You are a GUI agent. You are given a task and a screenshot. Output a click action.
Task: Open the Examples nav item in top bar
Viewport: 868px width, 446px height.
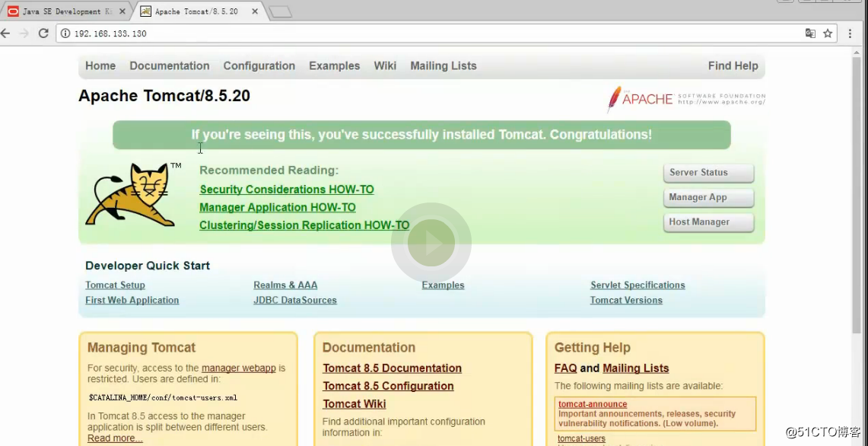335,66
